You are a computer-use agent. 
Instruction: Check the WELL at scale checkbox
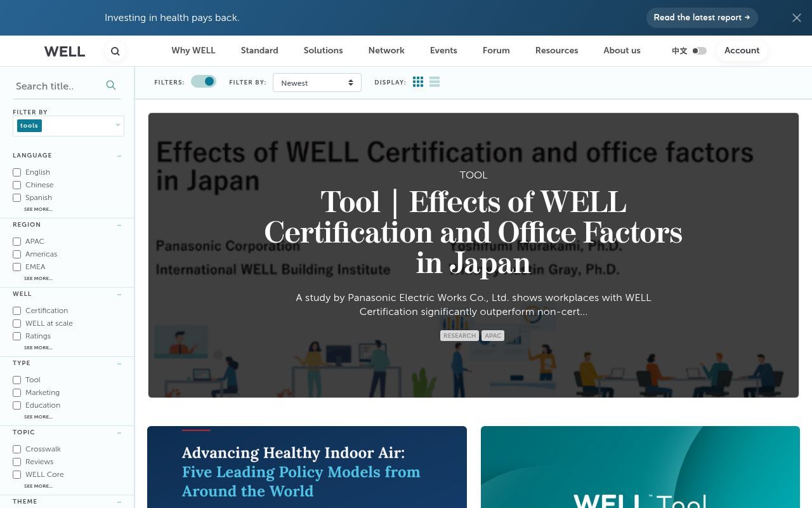[17, 323]
